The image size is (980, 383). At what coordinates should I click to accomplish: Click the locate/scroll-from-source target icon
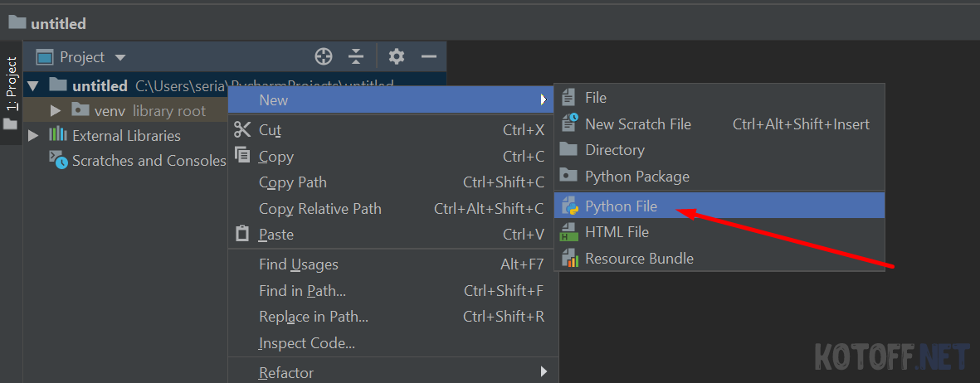(324, 57)
